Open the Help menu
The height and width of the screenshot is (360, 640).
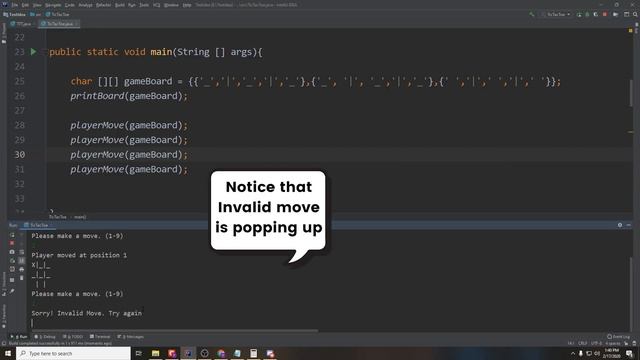tap(187, 5)
